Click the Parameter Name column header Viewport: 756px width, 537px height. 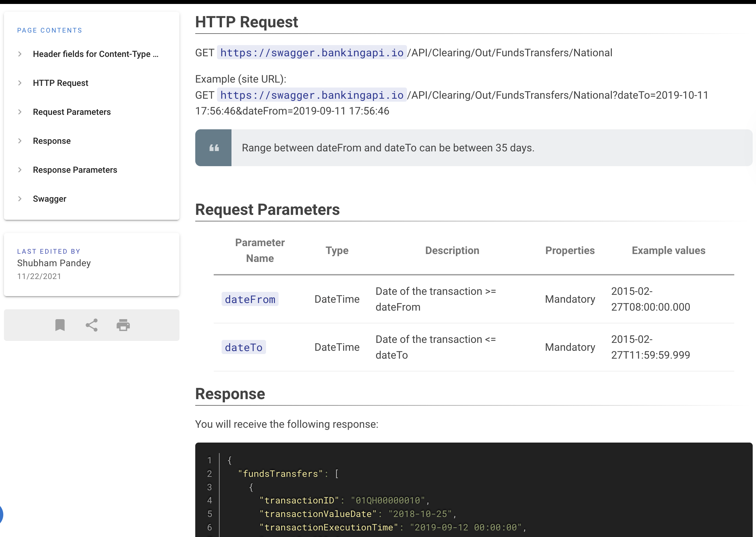260,250
